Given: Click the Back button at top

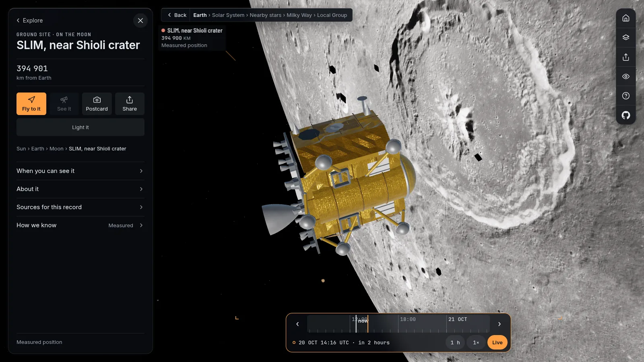Looking at the screenshot, I should pos(177,15).
